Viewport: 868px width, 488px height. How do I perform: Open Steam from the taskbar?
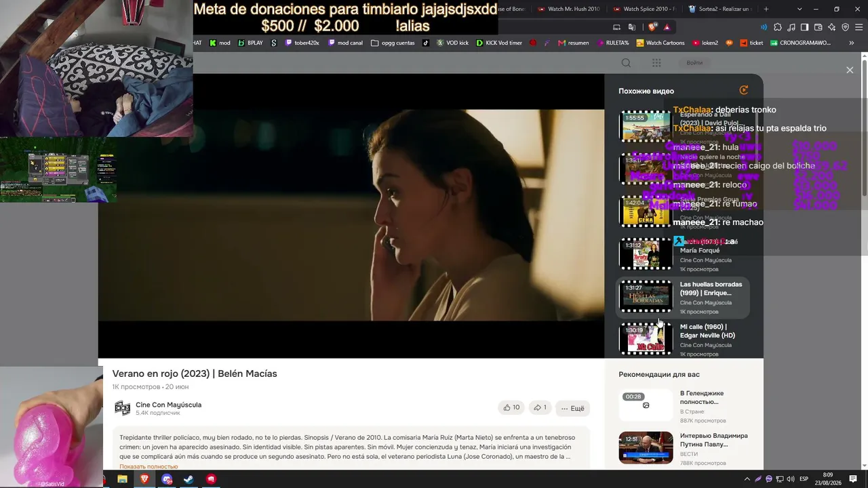click(189, 479)
